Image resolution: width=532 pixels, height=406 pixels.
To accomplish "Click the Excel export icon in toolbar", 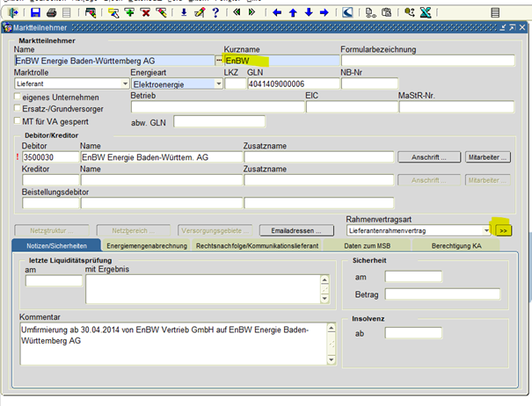I will click(425, 12).
